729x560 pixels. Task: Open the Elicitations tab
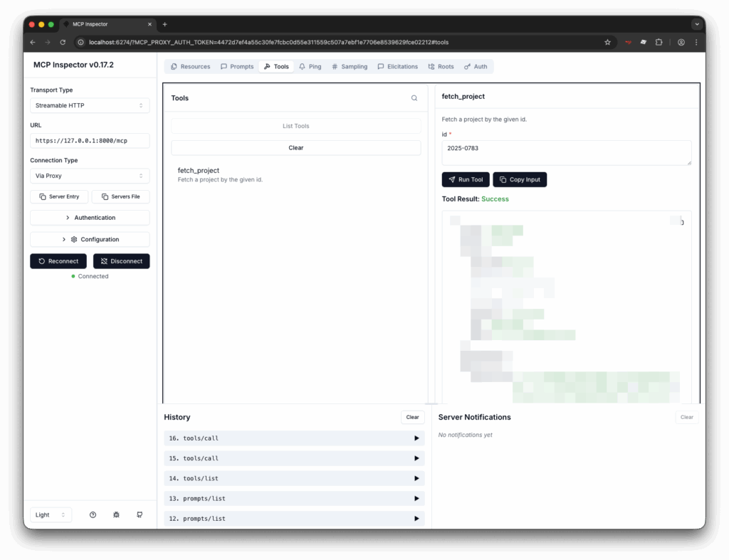[397, 66]
